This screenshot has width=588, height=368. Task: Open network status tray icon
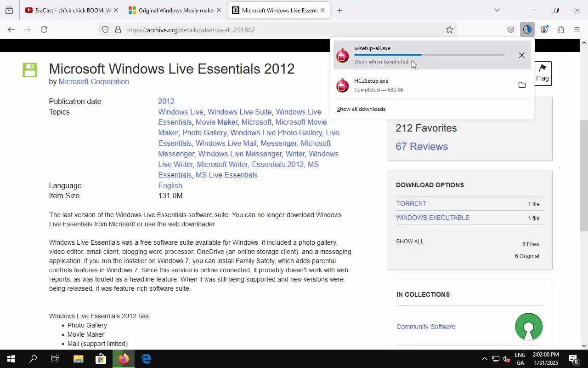(496, 359)
